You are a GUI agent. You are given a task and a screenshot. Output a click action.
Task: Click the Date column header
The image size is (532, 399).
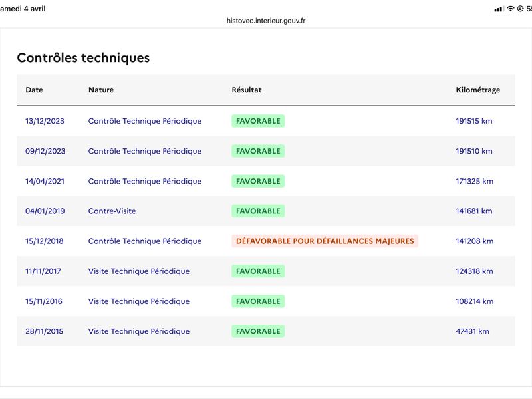point(34,90)
